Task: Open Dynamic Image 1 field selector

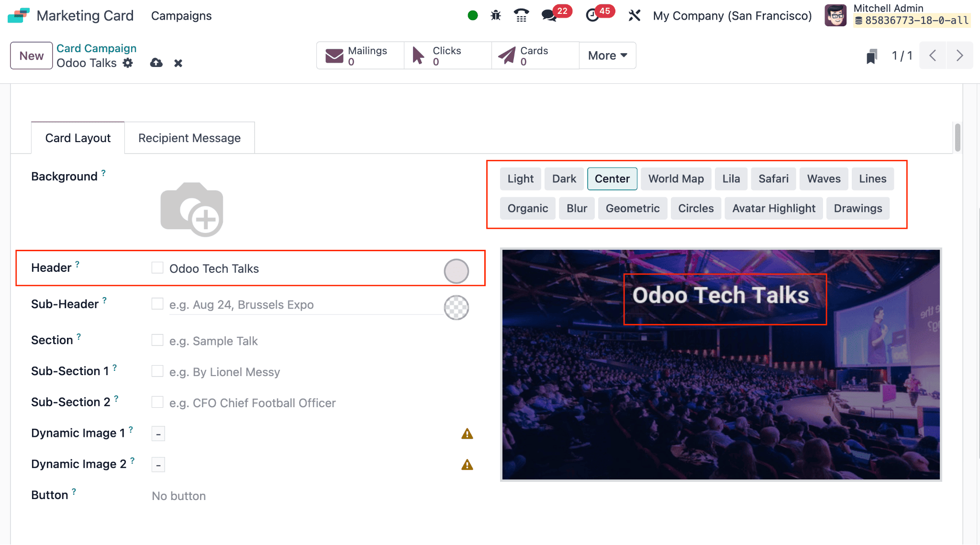Action: point(158,434)
